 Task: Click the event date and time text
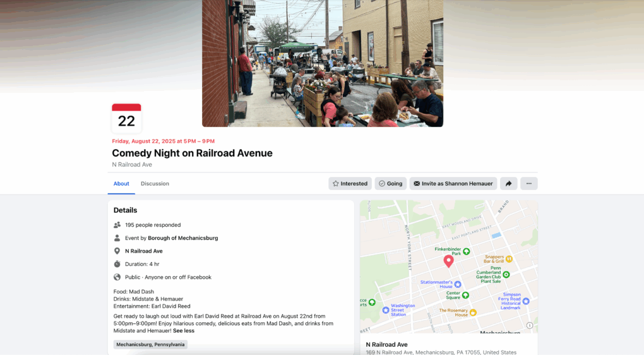coord(164,141)
